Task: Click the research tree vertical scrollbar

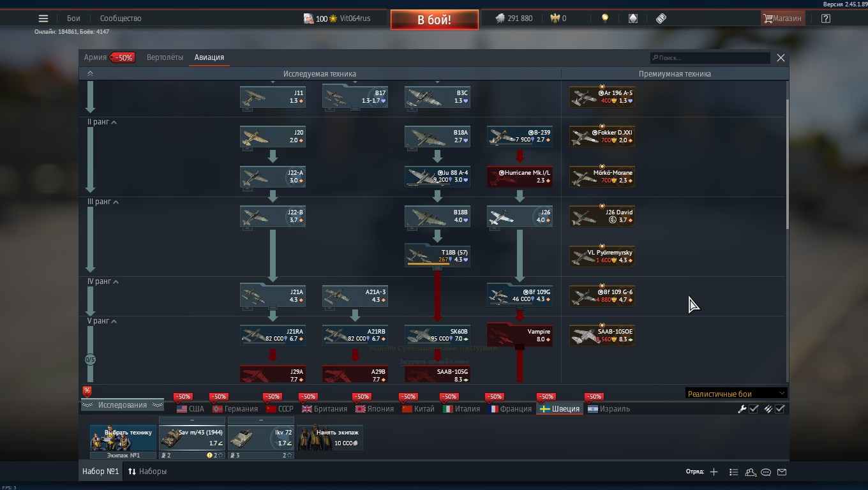Action: point(787,164)
